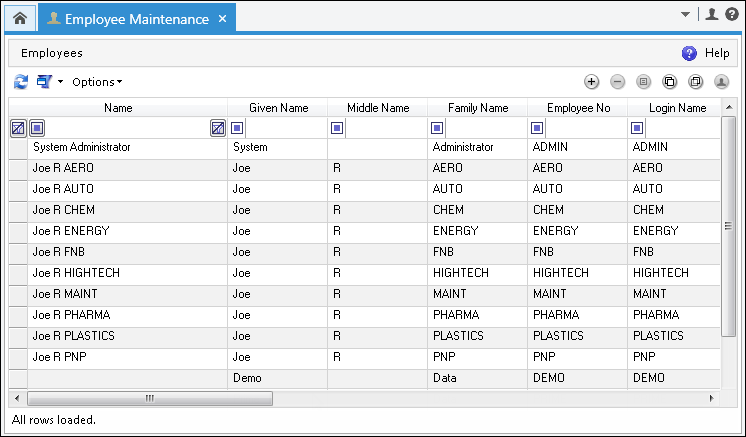Click the Name filter input field
This screenshot has height=437, width=746.
128,128
